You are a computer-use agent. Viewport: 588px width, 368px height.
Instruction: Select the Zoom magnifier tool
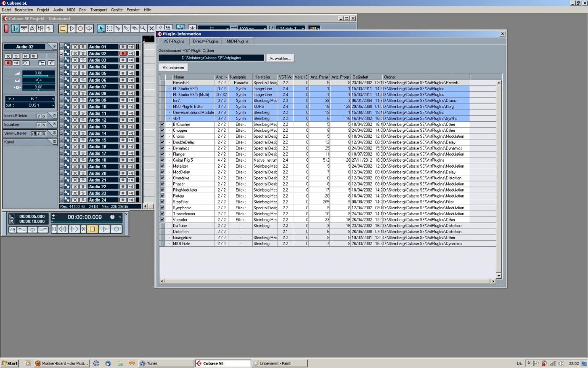tap(143, 29)
